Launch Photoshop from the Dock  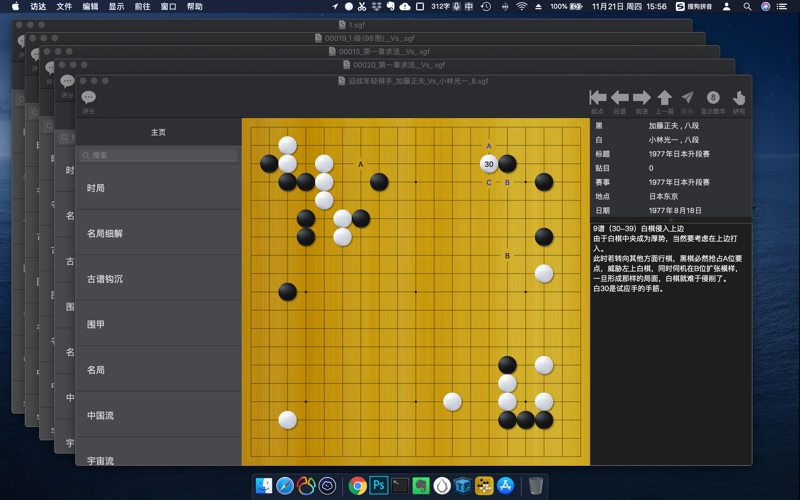379,485
